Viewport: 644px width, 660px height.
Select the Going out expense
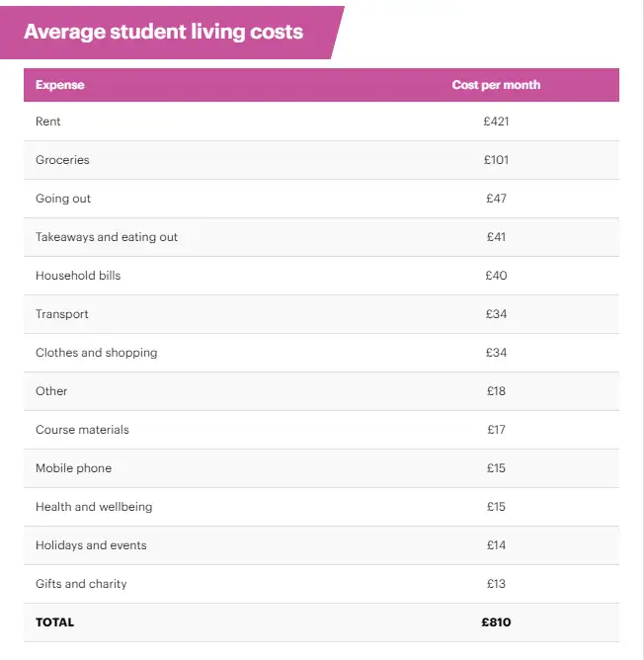pyautogui.click(x=63, y=199)
